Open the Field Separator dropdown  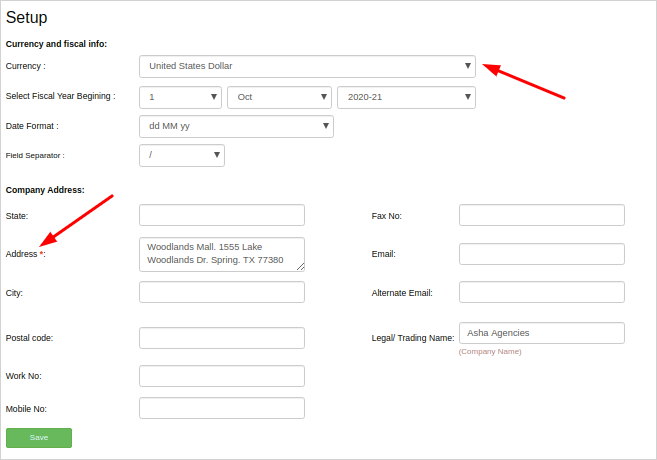[182, 155]
